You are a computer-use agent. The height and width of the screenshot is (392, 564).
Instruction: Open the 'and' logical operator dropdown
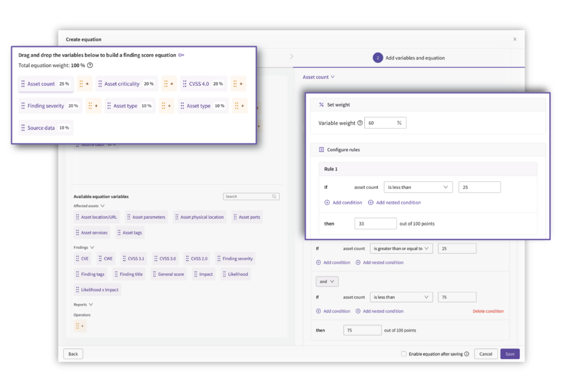coord(327,281)
